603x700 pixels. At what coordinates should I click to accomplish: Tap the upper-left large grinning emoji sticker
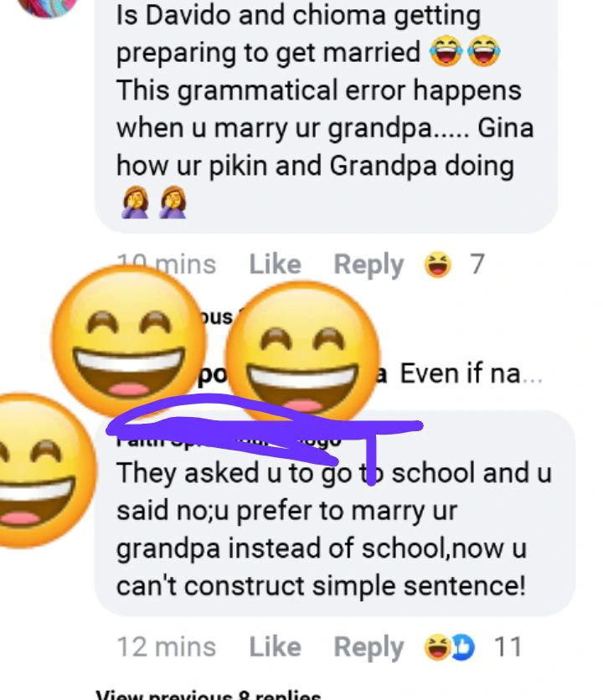[129, 342]
